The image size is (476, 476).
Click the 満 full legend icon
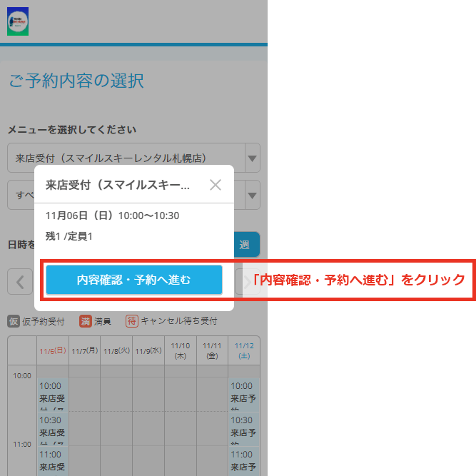click(86, 321)
